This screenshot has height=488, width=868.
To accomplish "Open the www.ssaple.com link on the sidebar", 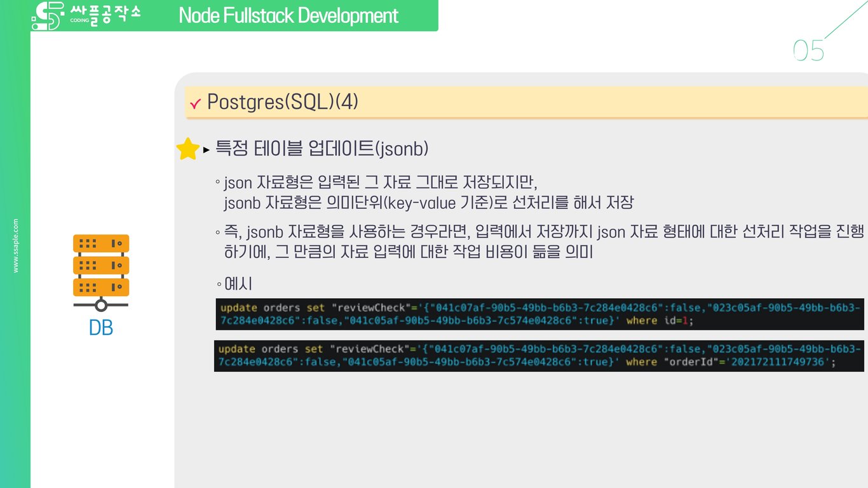I will point(15,245).
